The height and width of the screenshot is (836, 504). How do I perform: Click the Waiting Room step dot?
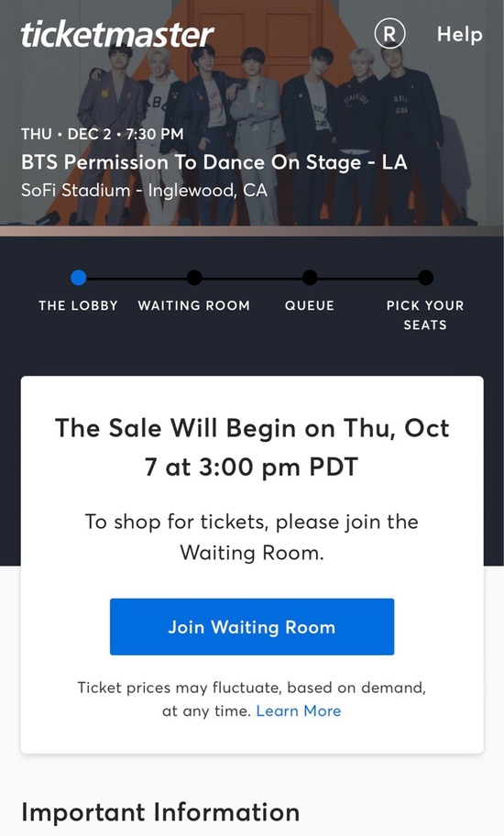[x=194, y=277]
